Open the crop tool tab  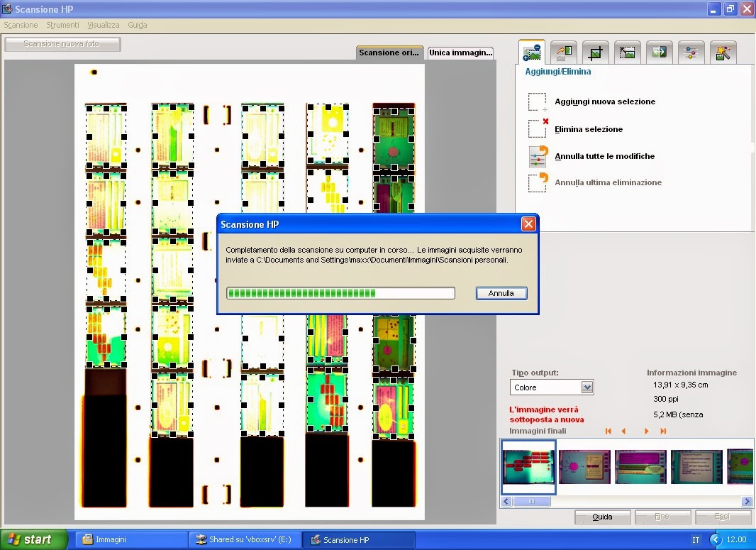[596, 52]
